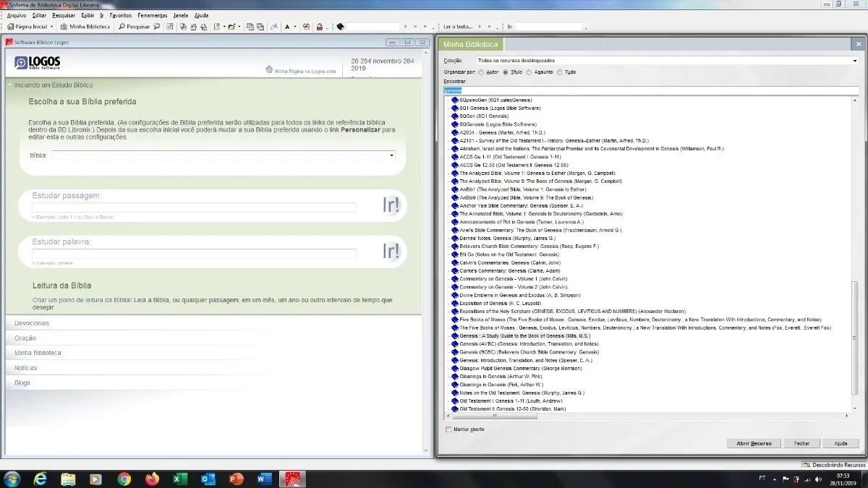The image size is (868, 488).
Task: Click the Abrir Recurso button
Action: 754,443
